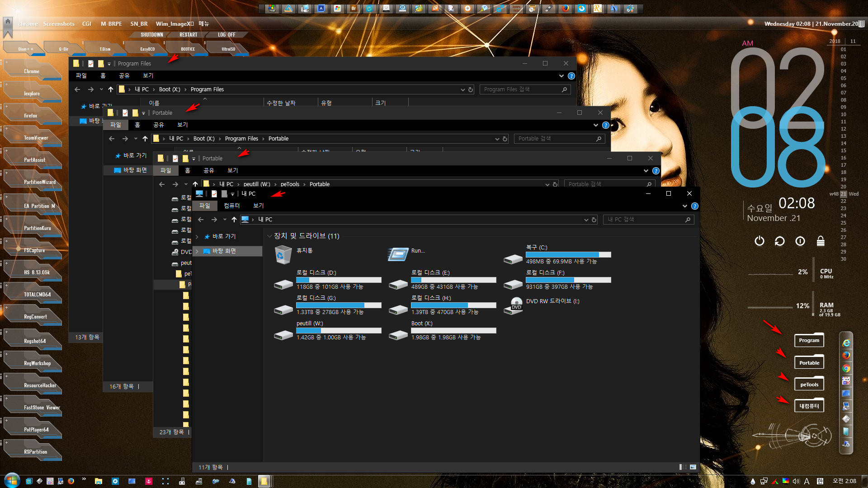Open the Program folder shortcut on desktop
Viewport: 868px width, 488px height.
[809, 340]
